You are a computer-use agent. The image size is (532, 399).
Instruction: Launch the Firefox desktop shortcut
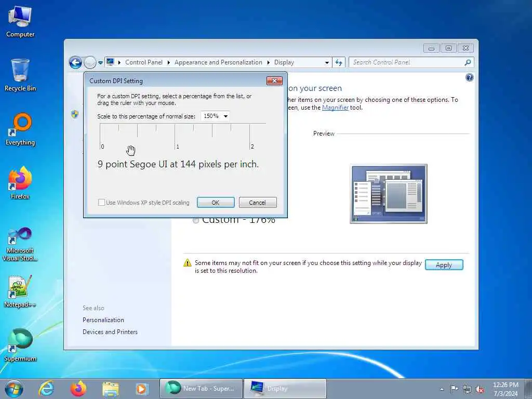[20, 183]
